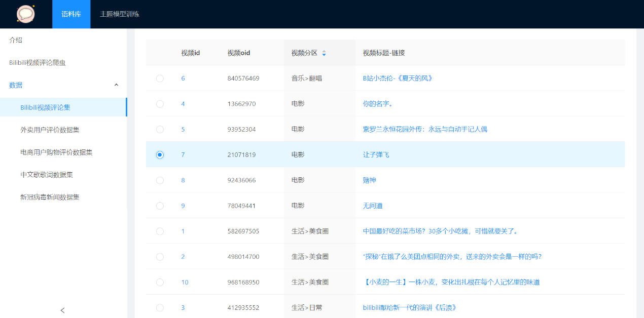This screenshot has width=644, height=318.
Task: Click video id 7 link
Action: [x=183, y=154]
